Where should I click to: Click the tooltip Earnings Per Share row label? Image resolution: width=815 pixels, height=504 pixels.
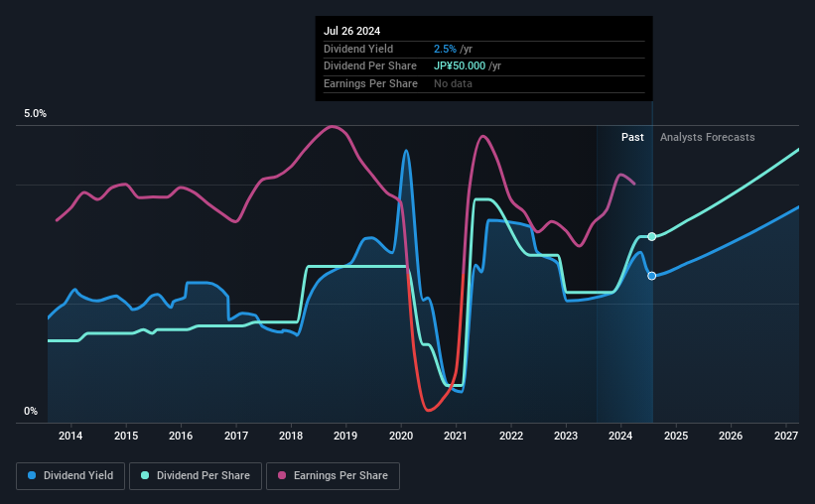click(x=370, y=83)
